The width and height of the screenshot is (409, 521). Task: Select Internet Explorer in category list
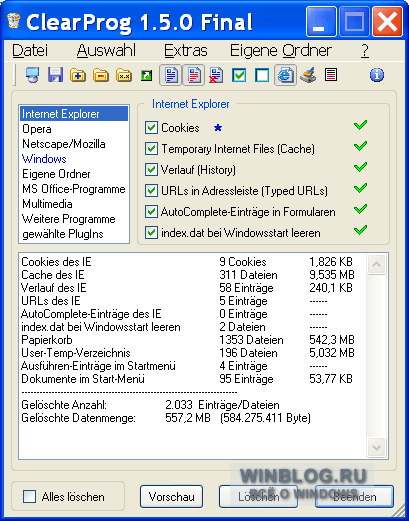[74, 114]
